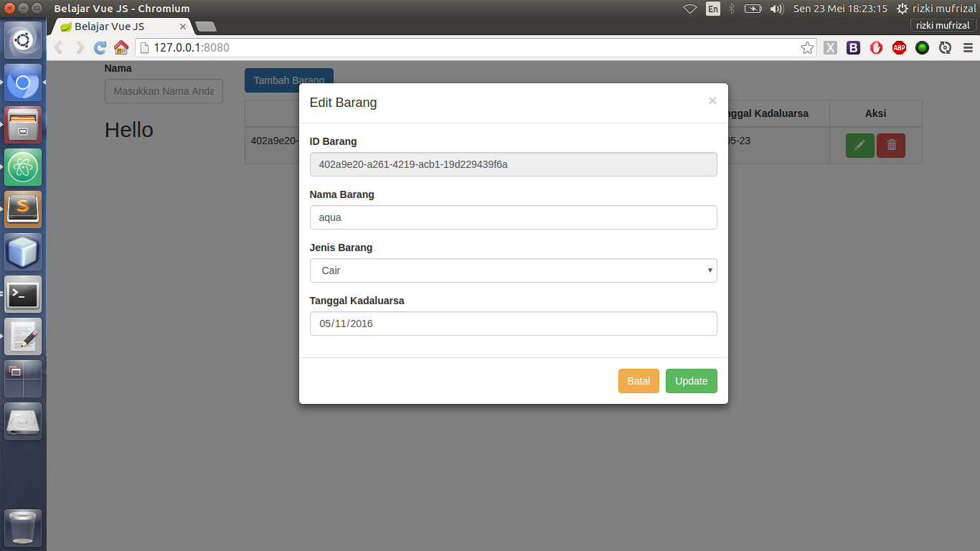Viewport: 980px width, 551px height.
Task: Click the home icon in browser toolbar
Action: pos(121,47)
